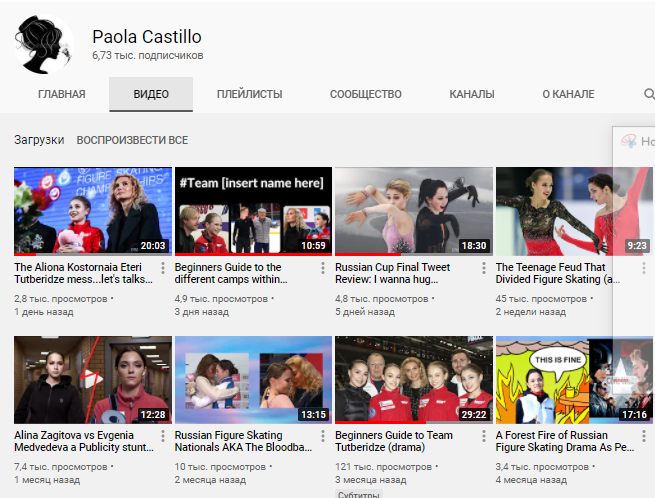Click the 20:03 duration badge
The width and height of the screenshot is (655, 498).
click(x=153, y=246)
